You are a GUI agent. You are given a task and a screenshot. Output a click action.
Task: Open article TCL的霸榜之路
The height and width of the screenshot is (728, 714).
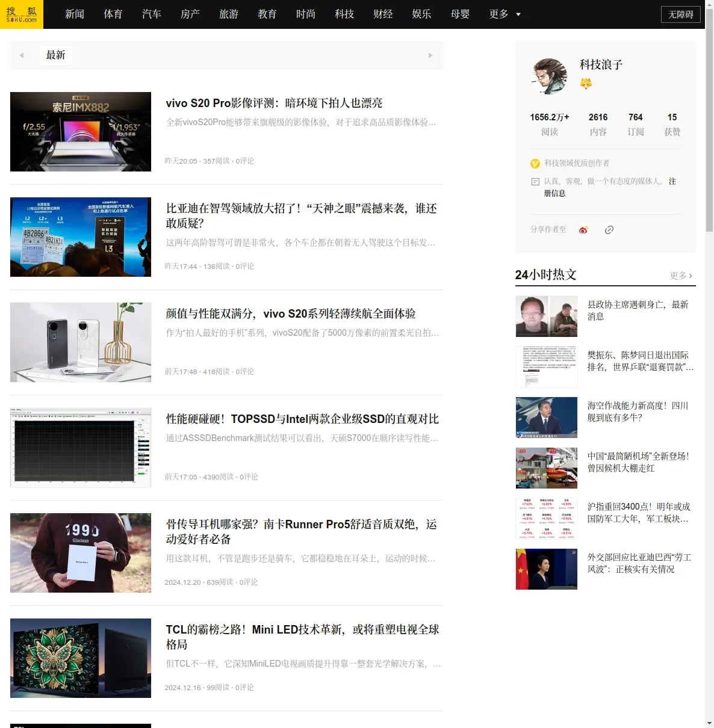[x=303, y=637]
